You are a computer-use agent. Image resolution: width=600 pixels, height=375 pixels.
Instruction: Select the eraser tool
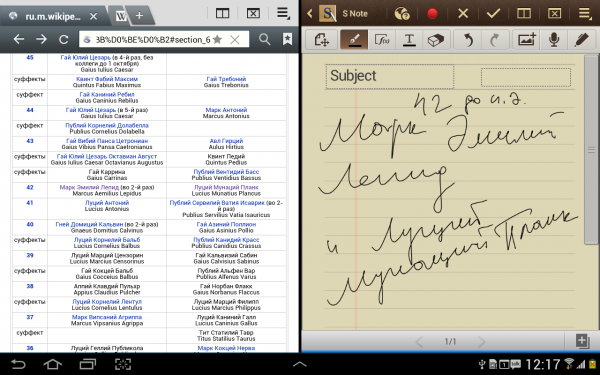click(436, 40)
